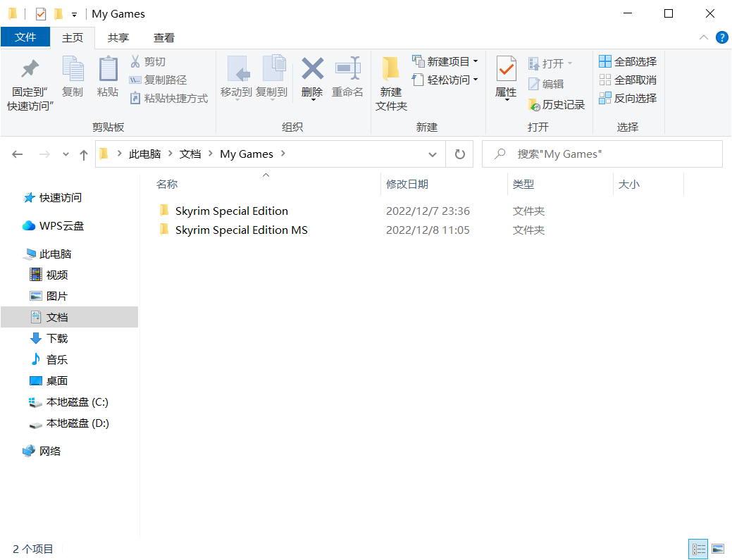Viewport: 732px width, 560px height.
Task: Click the search My Games input field
Action: point(602,154)
